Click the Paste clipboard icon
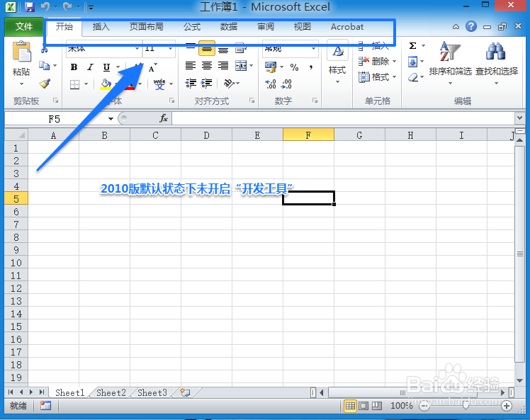 pyautogui.click(x=22, y=52)
